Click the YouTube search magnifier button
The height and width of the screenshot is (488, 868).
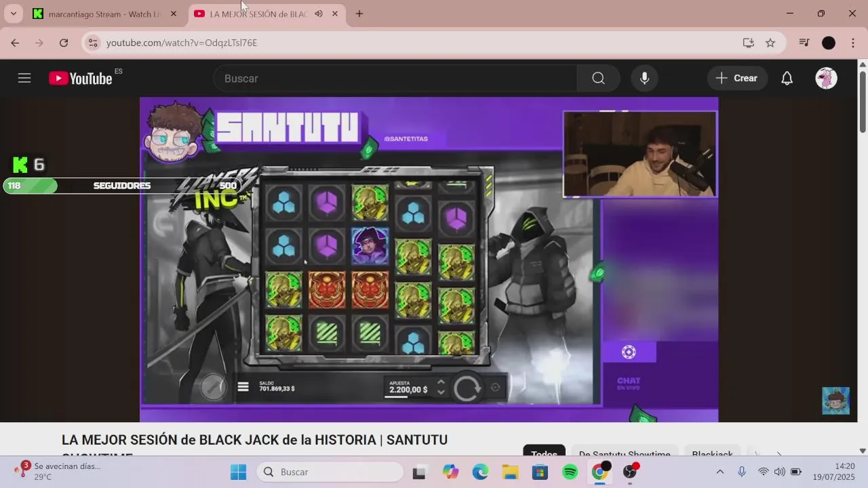[x=598, y=78]
